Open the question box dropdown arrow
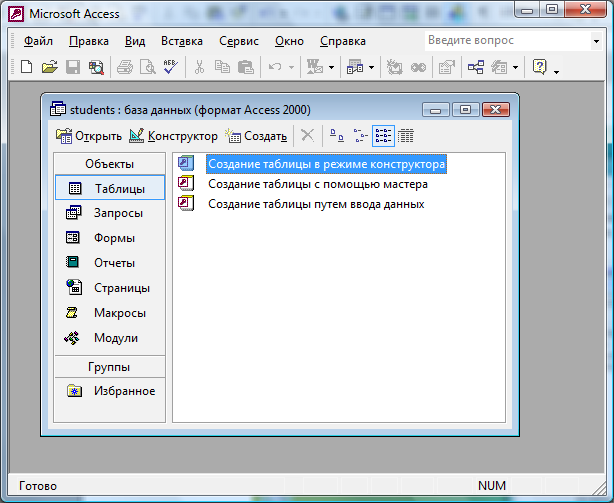The height and width of the screenshot is (503, 614). 596,41
